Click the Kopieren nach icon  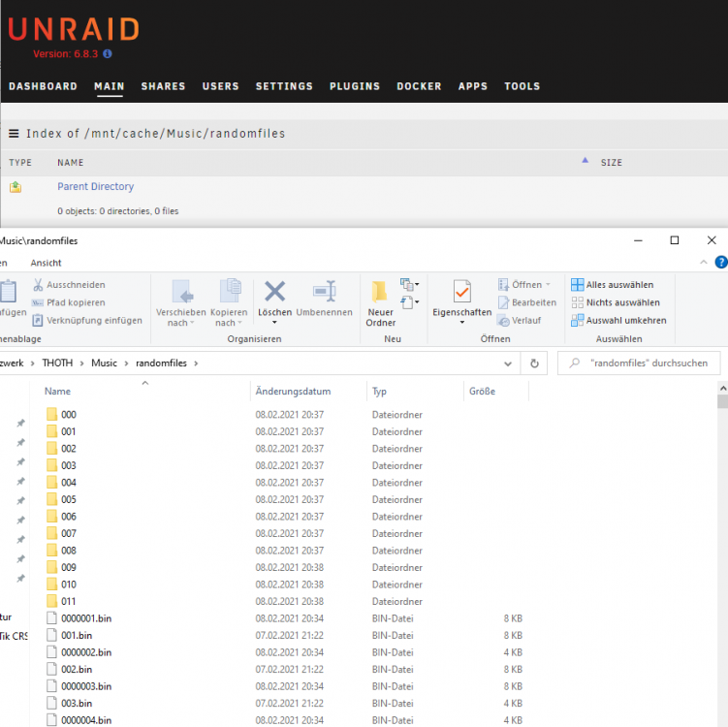[231, 291]
